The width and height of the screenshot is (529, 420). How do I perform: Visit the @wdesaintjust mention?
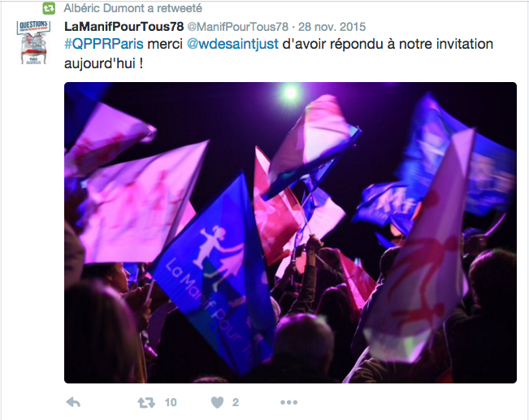coord(232,44)
